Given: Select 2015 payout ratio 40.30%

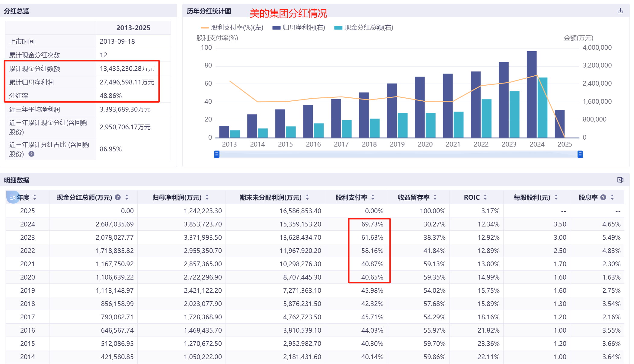Looking at the screenshot, I should (x=372, y=343).
